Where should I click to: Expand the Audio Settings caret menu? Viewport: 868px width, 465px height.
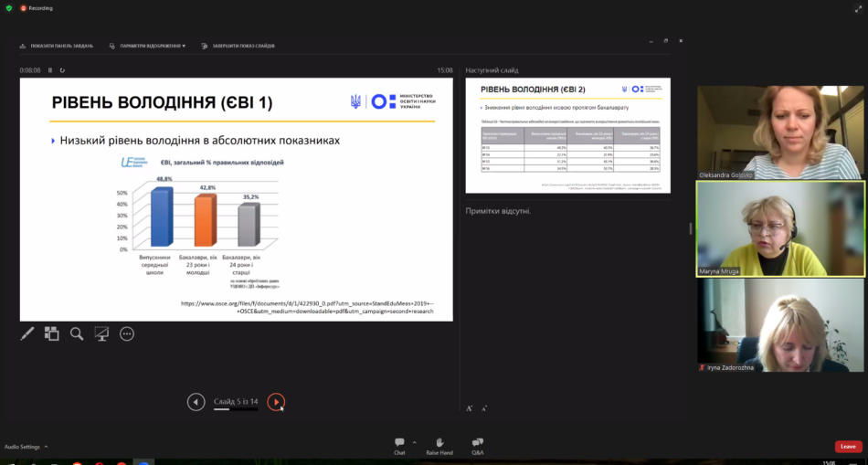click(46, 447)
